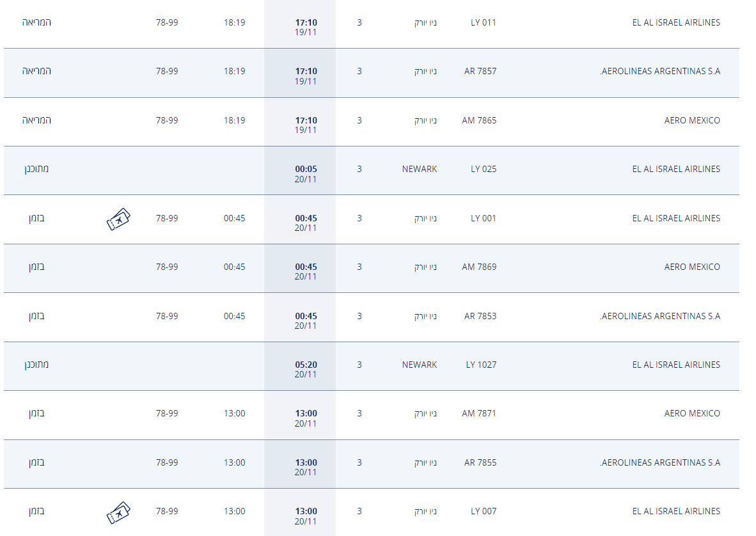Click counter range 78-99 on AM 7871 row
The width and height of the screenshot is (756, 536).
pos(167,413)
